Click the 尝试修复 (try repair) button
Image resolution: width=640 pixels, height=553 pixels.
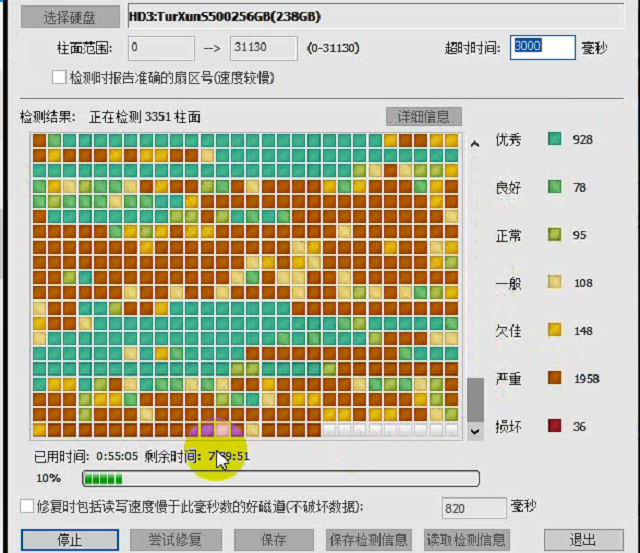[176, 540]
